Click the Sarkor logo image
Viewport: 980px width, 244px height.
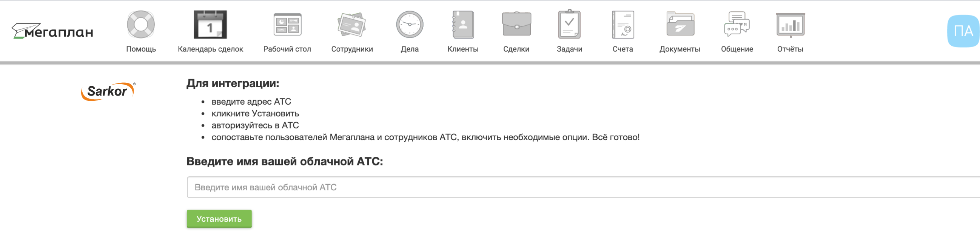[x=108, y=91]
